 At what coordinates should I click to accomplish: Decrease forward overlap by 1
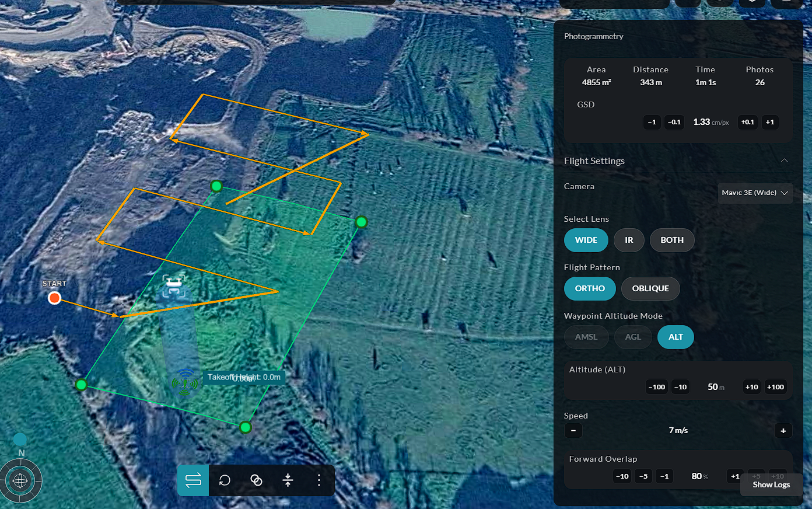point(664,476)
